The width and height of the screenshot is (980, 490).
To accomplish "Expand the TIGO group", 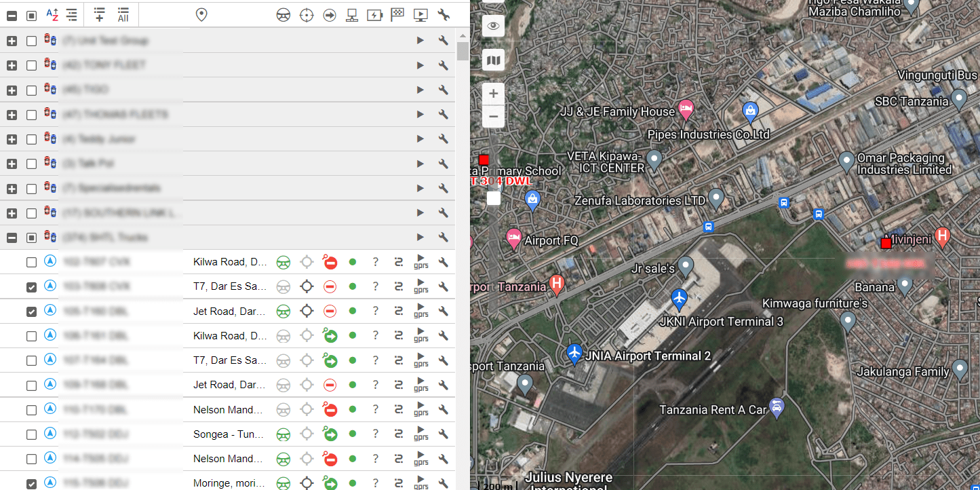I will coord(12,90).
